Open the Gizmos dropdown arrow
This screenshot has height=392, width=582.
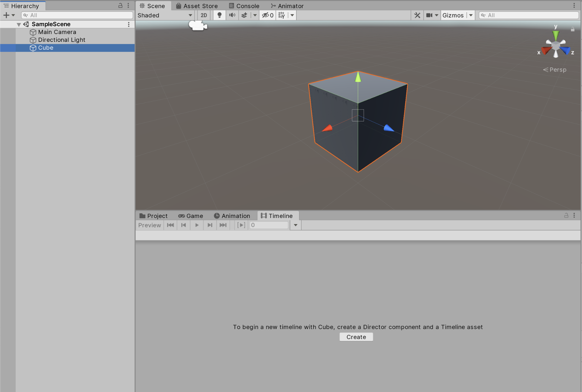click(471, 15)
